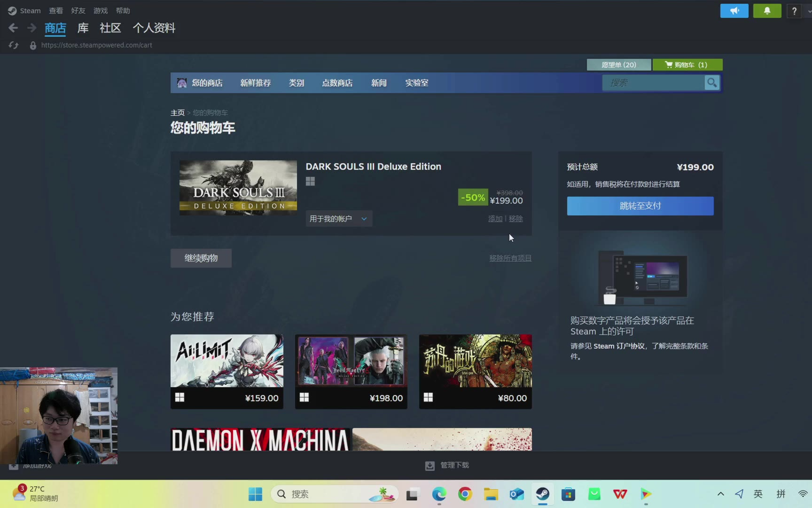Switch to the 库 tab
The image size is (812, 508).
click(x=83, y=28)
